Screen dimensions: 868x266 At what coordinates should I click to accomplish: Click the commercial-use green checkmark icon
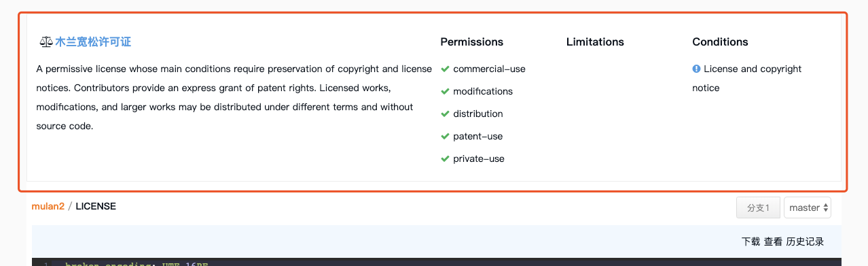click(x=445, y=69)
